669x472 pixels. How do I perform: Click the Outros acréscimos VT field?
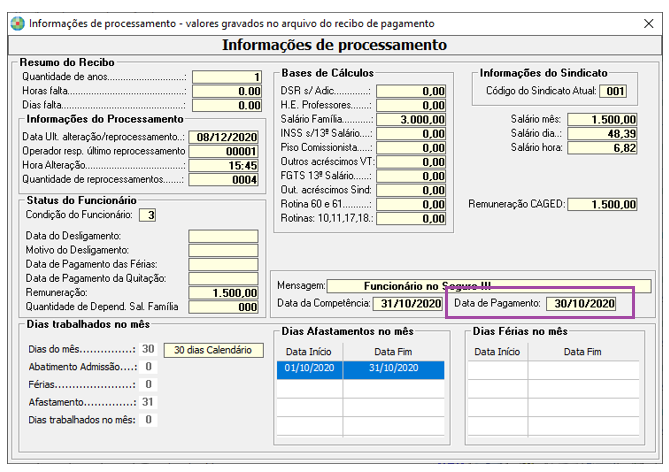pyautogui.click(x=411, y=162)
